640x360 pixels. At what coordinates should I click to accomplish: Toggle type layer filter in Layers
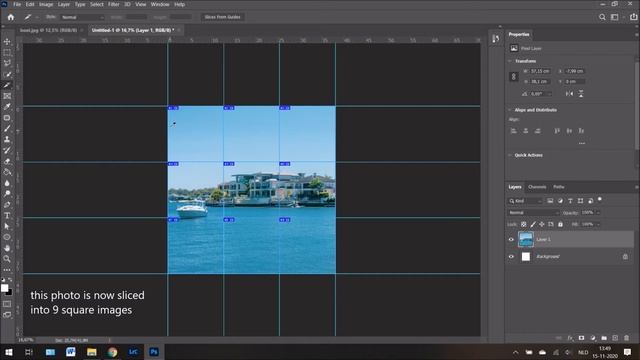click(x=570, y=201)
